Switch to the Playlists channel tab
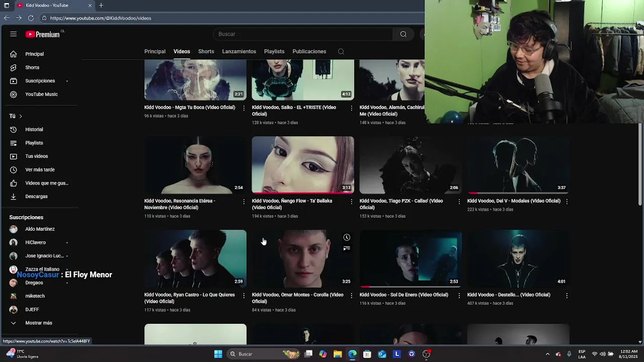The height and width of the screenshot is (362, 644). point(274,51)
